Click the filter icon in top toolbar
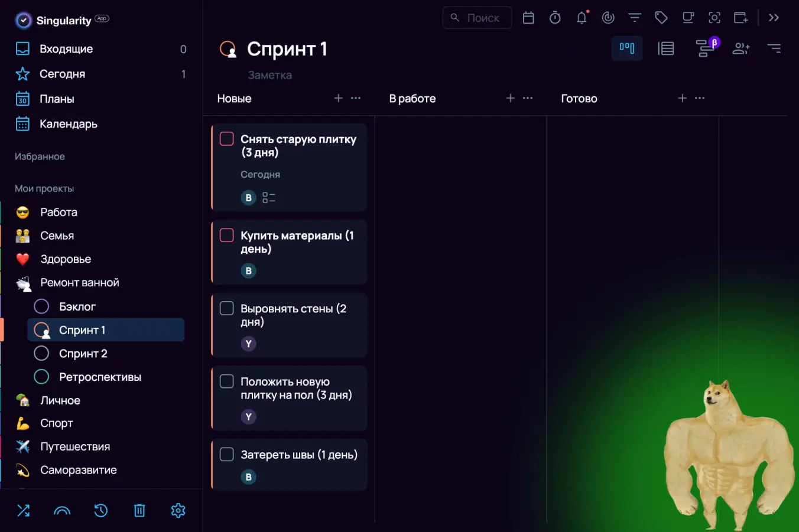Image resolution: width=799 pixels, height=532 pixels. [x=635, y=18]
